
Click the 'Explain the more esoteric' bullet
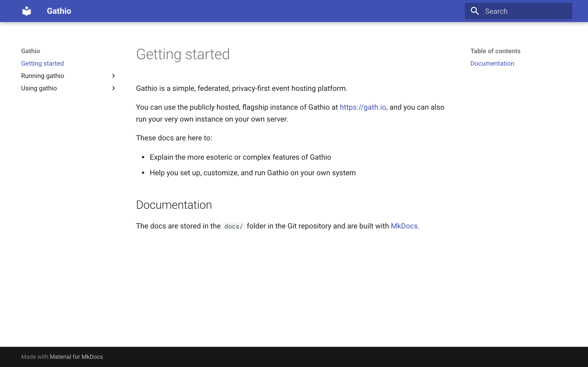[x=240, y=157]
